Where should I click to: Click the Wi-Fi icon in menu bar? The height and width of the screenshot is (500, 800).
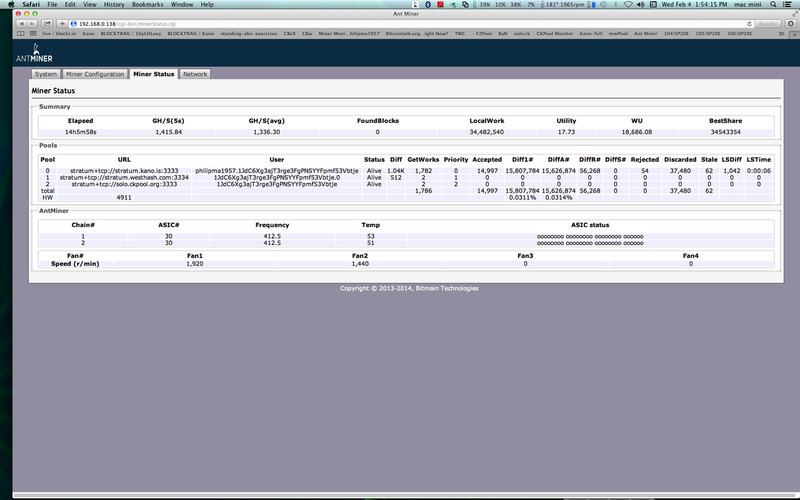(x=629, y=4)
